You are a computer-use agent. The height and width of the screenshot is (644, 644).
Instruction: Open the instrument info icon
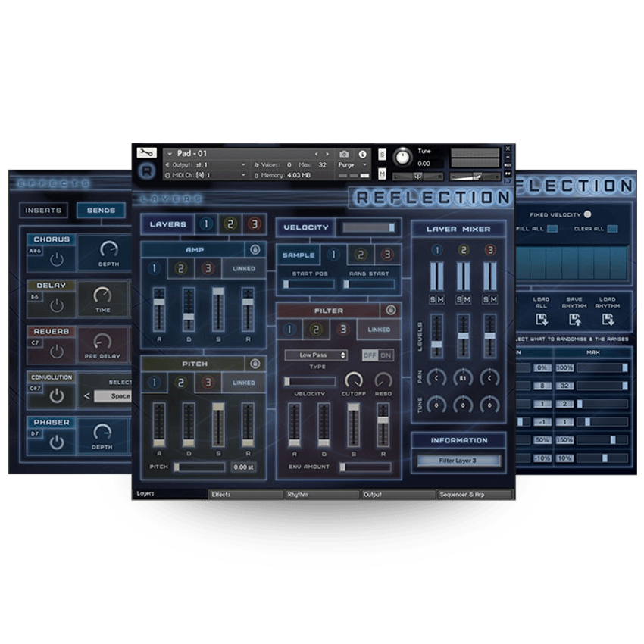point(362,154)
